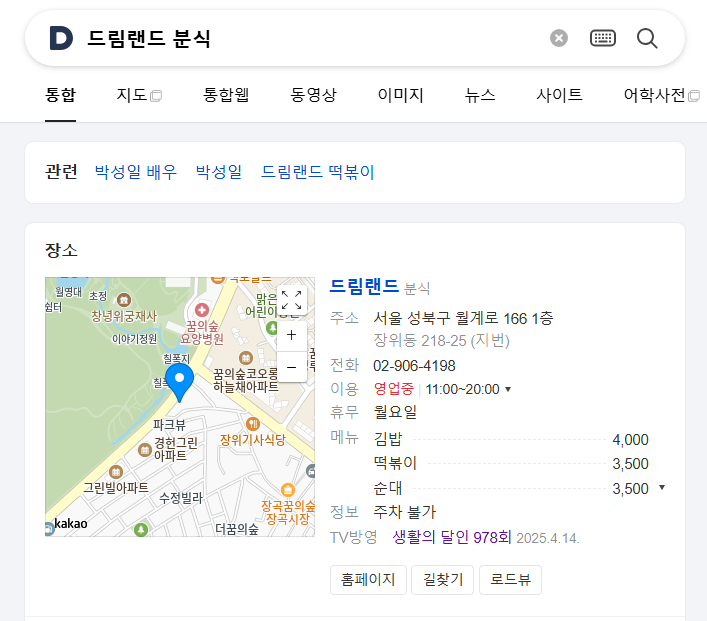The width and height of the screenshot is (707, 621).
Task: Click the 김밥 menu item
Action: 388,439
